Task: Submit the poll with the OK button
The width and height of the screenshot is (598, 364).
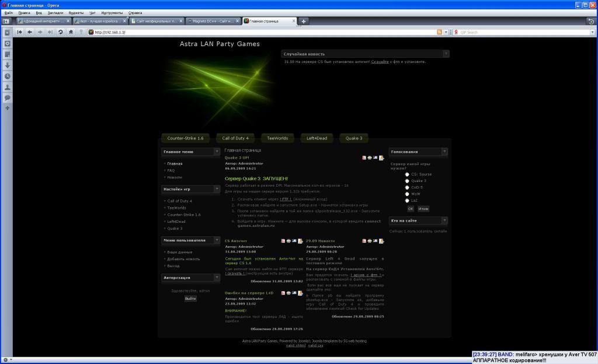Action: pos(411,209)
